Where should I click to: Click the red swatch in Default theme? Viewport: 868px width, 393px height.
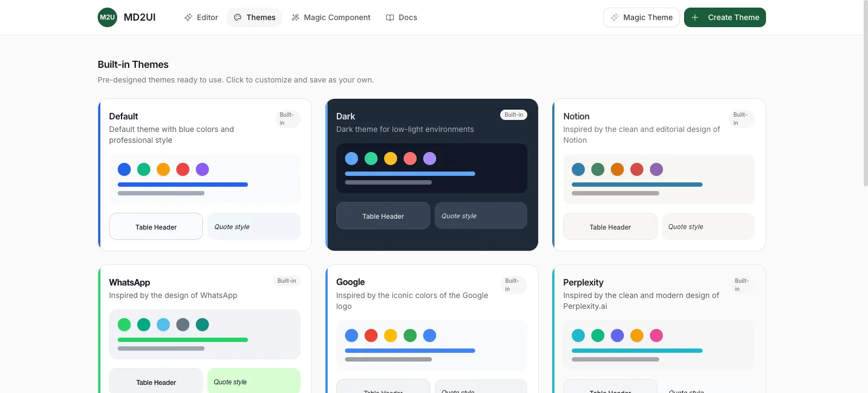[x=183, y=169]
